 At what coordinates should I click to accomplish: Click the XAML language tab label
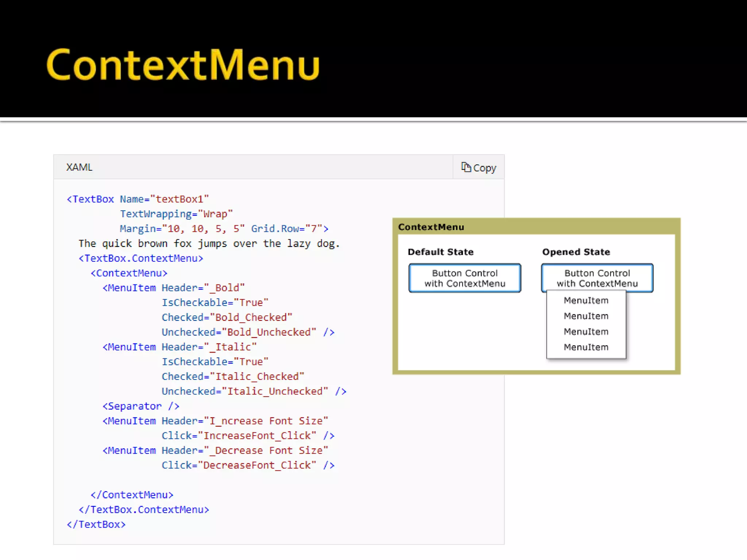(x=79, y=167)
